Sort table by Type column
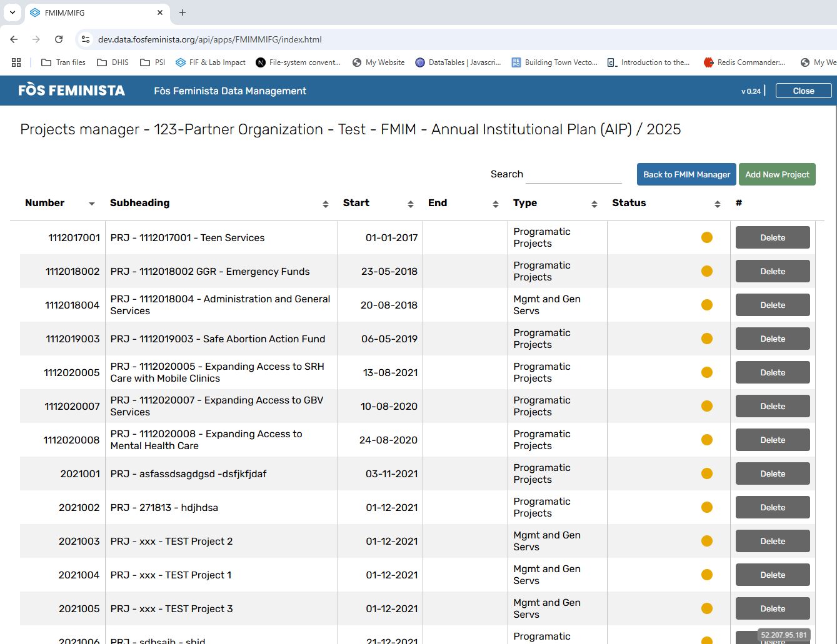 click(x=594, y=204)
